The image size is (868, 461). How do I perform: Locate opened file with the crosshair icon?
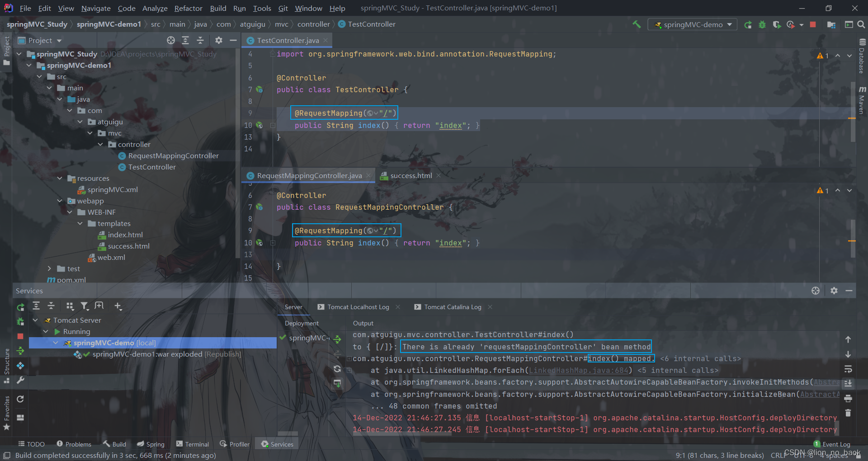pos(171,40)
